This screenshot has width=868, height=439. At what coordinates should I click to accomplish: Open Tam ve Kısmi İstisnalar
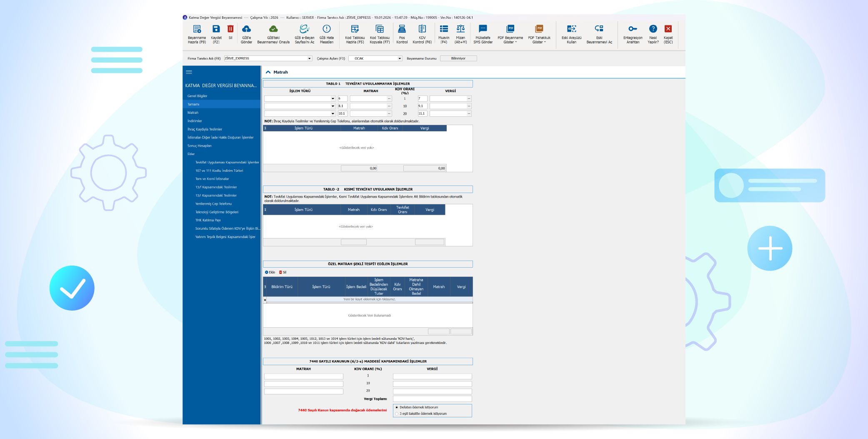pyautogui.click(x=212, y=179)
